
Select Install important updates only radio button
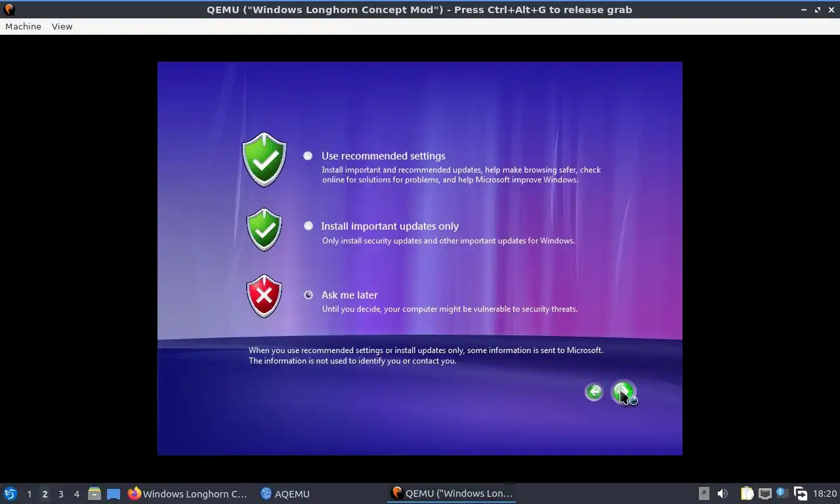tap(308, 226)
